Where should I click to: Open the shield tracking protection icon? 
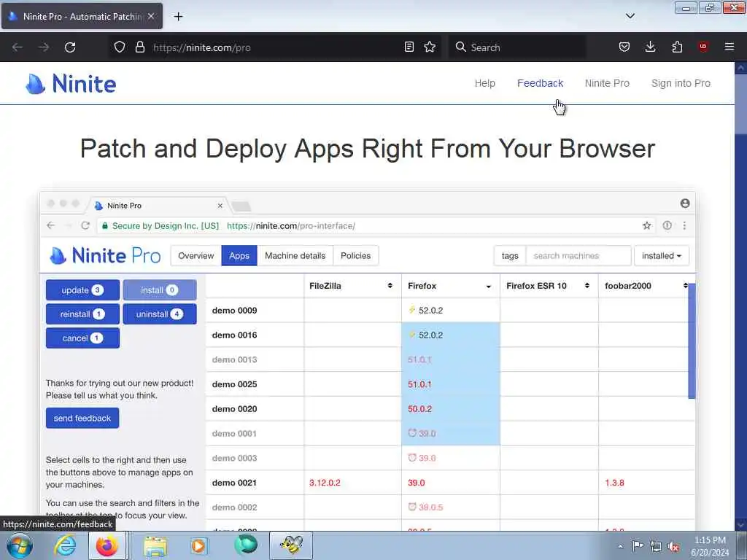point(120,47)
